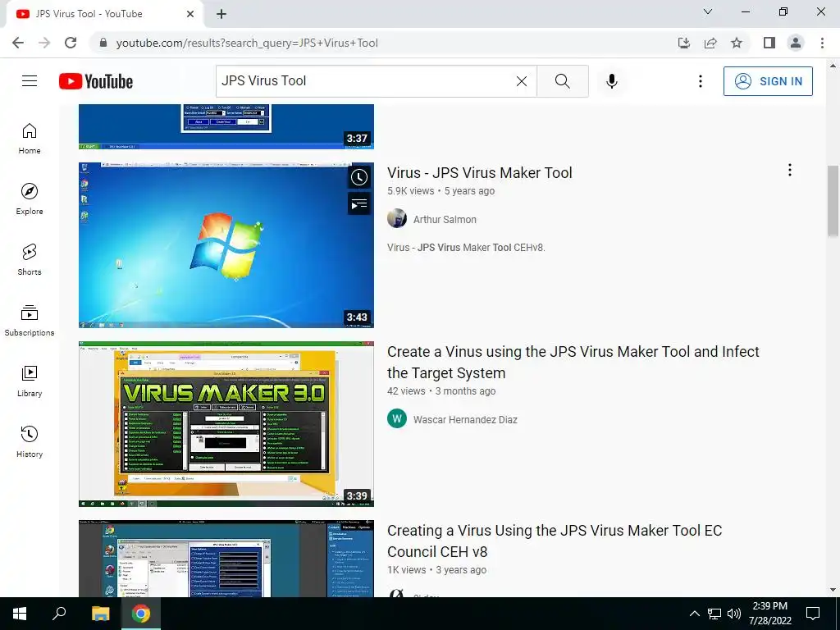Open Chrome three-dot menu
The height and width of the screenshot is (630, 840).
click(822, 43)
